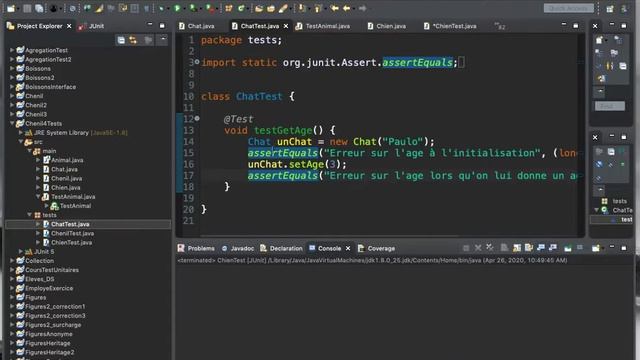The height and width of the screenshot is (360, 640).
Task: Open the Project Explorer View Menu dropdown
Action: (x=162, y=40)
